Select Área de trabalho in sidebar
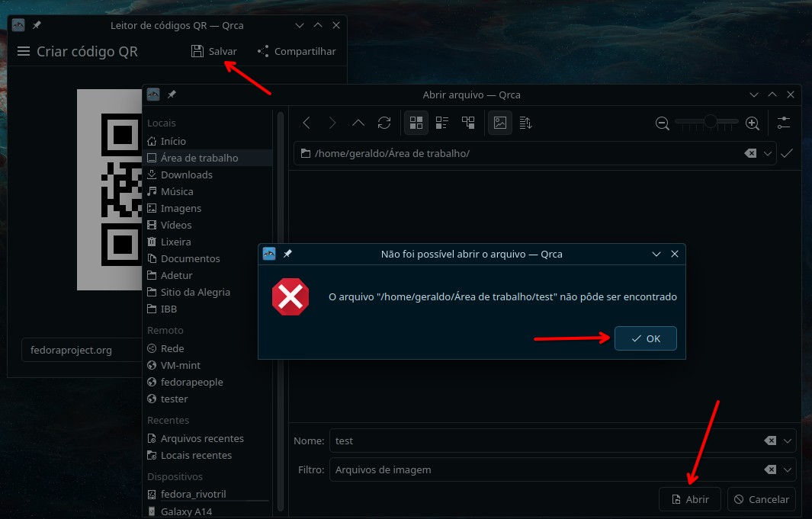Image resolution: width=812 pixels, height=519 pixels. (207, 158)
